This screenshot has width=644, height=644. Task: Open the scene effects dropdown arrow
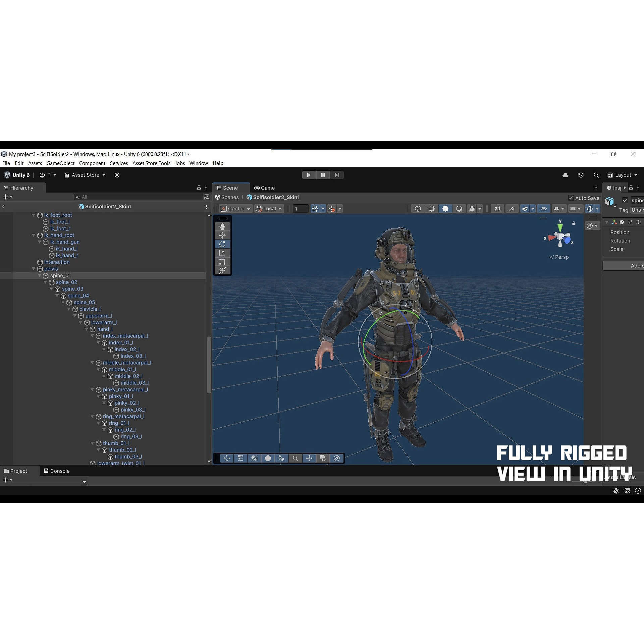(x=532, y=209)
